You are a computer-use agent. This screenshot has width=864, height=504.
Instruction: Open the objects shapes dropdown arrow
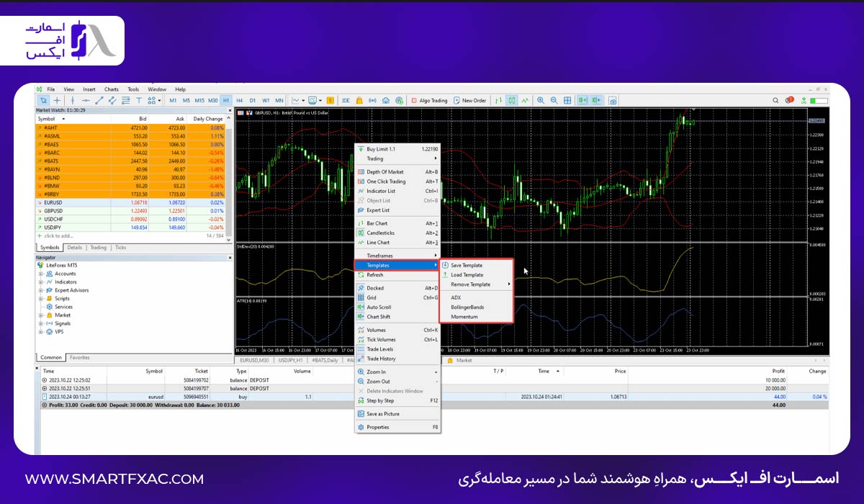[x=159, y=100]
